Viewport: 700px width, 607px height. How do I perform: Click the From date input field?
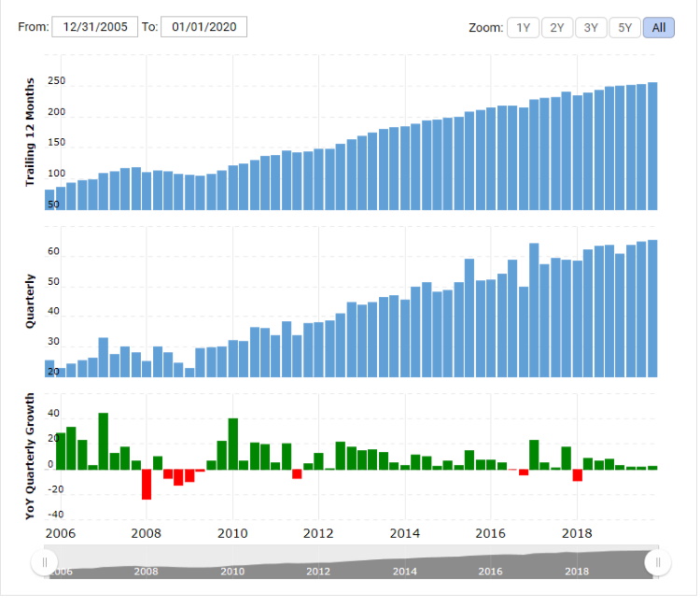pyautogui.click(x=94, y=27)
